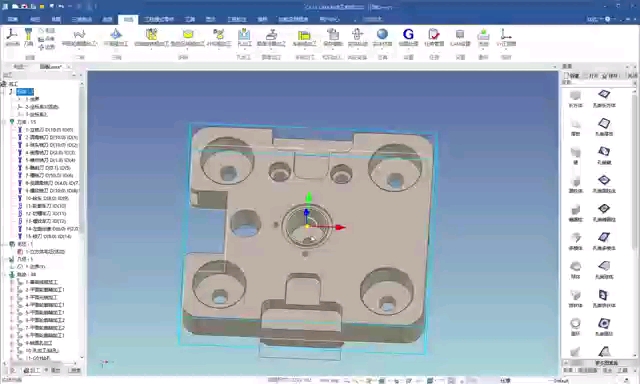Screen dimensions: 640x384
Task: Select the blue cone three-axis machining icon
Action: 116,34
